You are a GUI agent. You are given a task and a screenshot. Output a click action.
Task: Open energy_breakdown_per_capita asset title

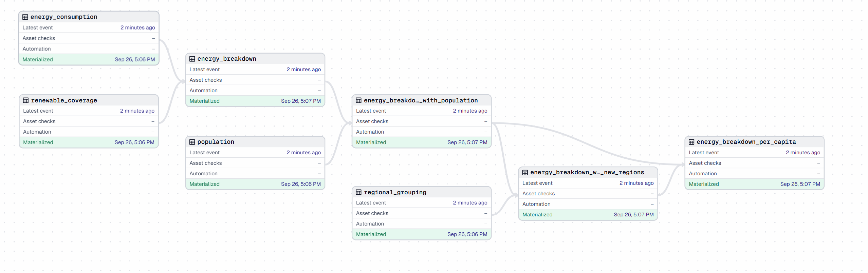[746, 142]
